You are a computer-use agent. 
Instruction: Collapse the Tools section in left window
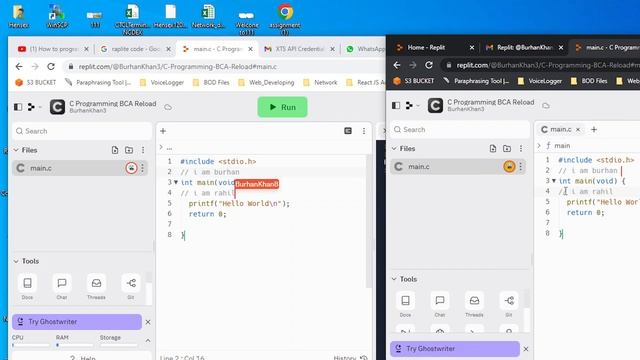click(16, 261)
